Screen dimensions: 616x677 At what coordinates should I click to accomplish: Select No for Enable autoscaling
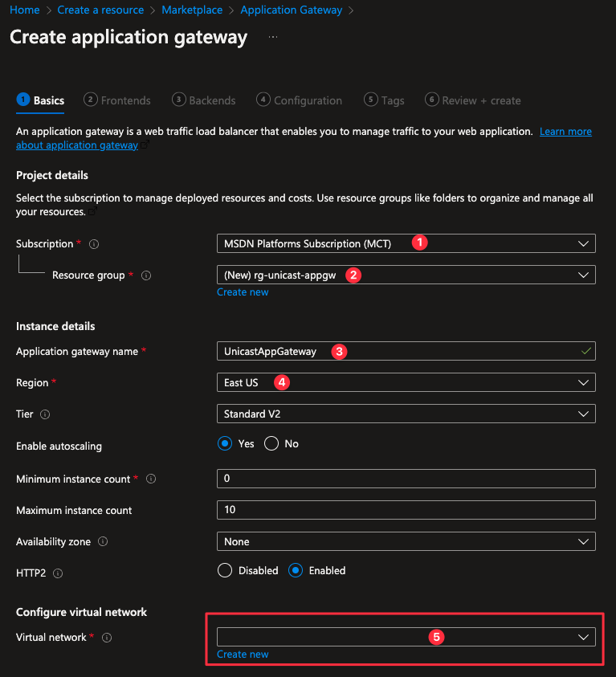(x=271, y=444)
